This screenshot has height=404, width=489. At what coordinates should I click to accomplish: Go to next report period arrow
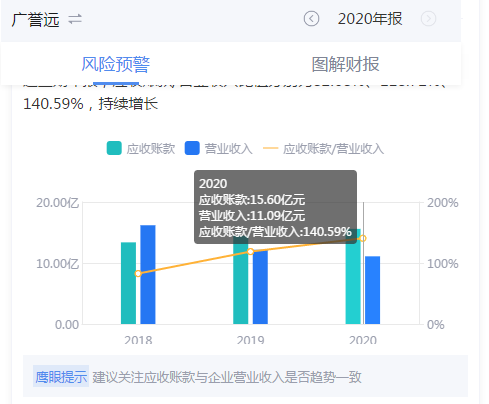[x=428, y=19]
